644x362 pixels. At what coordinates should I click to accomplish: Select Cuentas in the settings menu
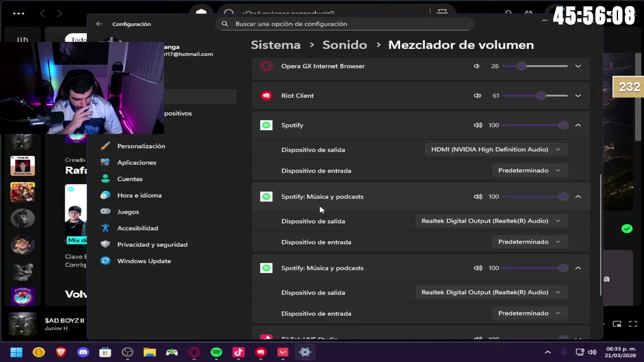(130, 179)
